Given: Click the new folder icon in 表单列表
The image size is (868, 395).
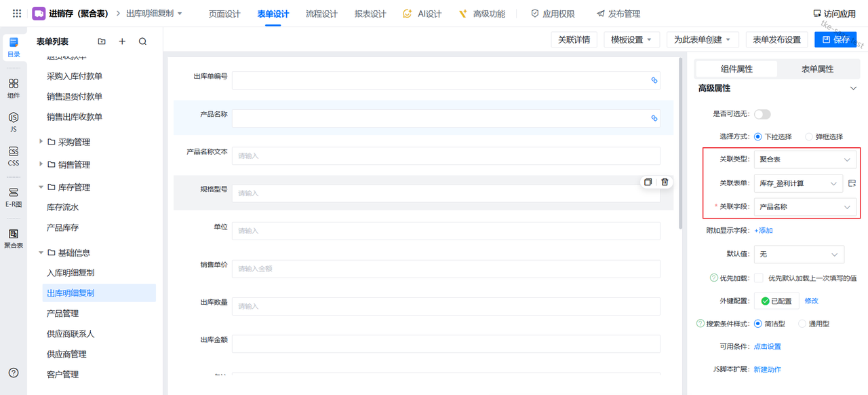Looking at the screenshot, I should (102, 41).
